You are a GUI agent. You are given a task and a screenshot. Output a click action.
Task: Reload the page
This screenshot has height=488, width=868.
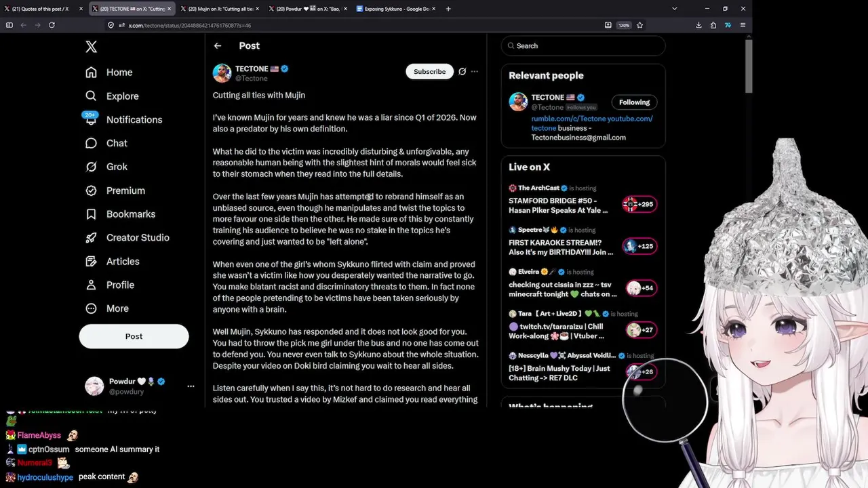tap(52, 25)
